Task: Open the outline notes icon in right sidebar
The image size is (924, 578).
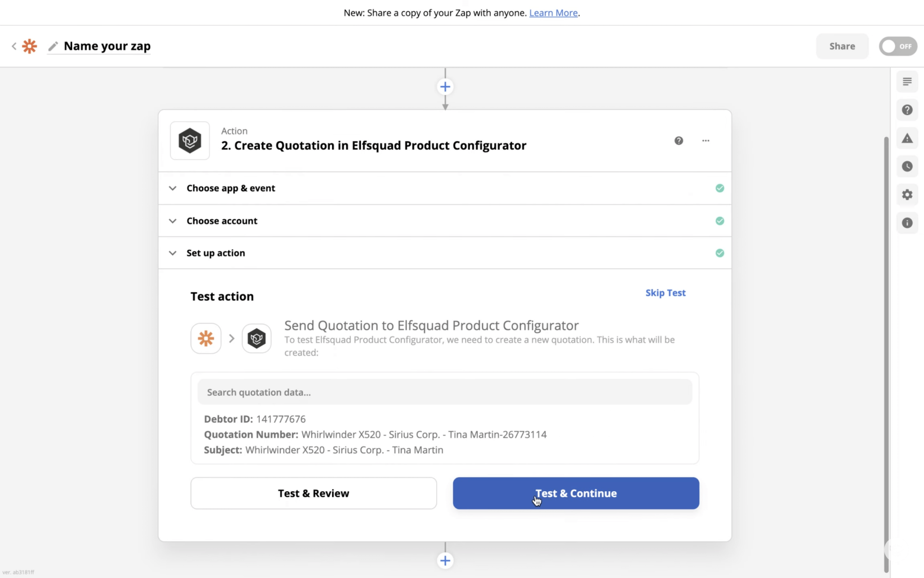Action: [x=907, y=82]
